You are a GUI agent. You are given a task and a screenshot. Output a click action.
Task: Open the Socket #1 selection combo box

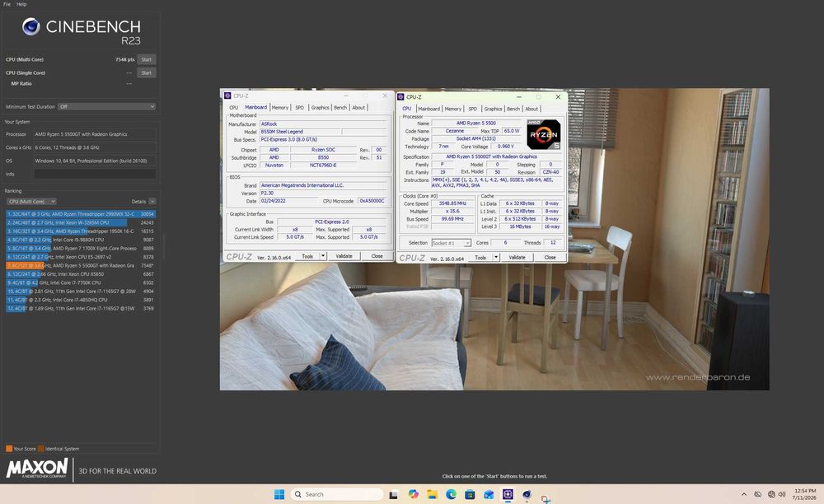[x=451, y=243]
